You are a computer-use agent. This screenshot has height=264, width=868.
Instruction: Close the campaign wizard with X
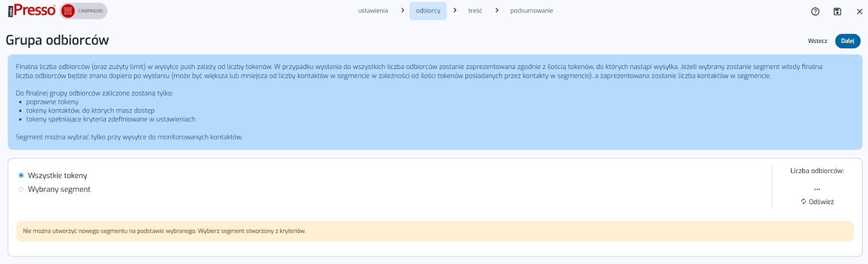859,11
